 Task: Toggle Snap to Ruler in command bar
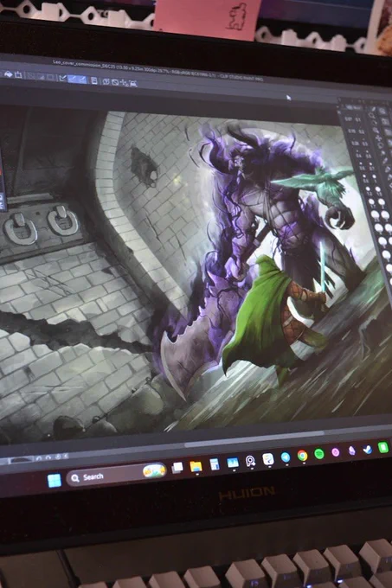73,79
